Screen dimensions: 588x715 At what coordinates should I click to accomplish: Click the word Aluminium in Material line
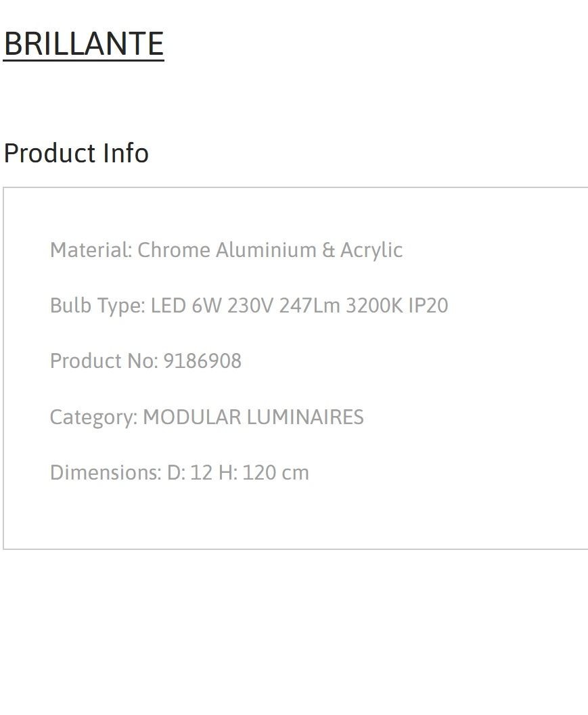266,250
